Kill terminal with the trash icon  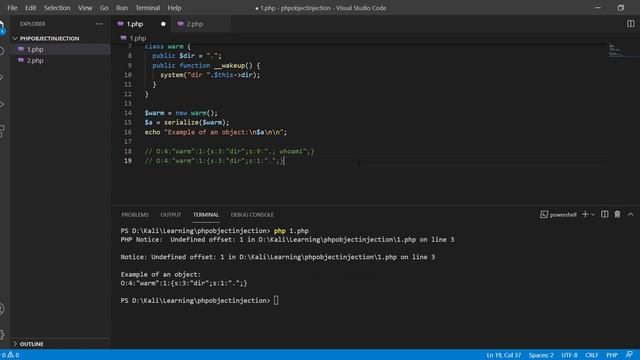pyautogui.click(x=617, y=215)
